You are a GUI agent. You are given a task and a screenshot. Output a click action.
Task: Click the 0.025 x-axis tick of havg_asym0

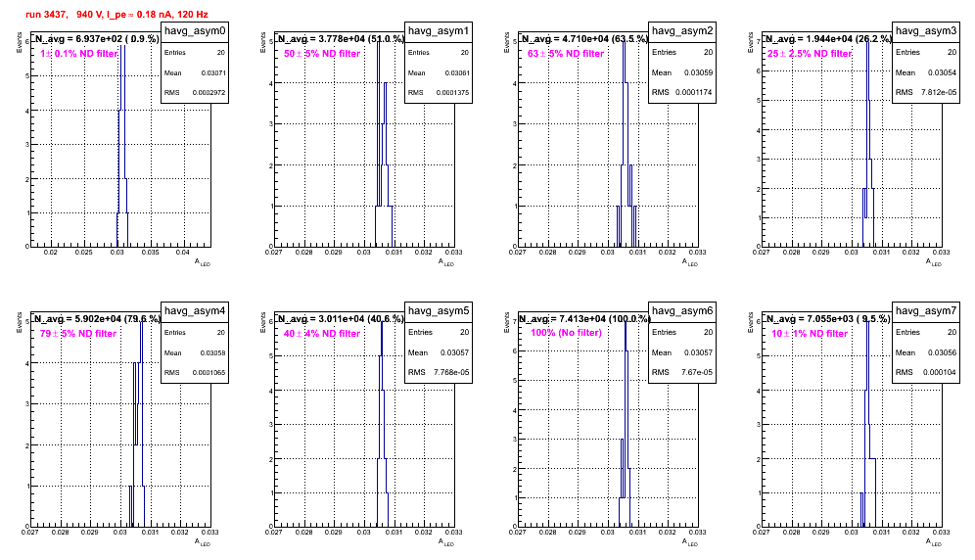click(x=84, y=252)
